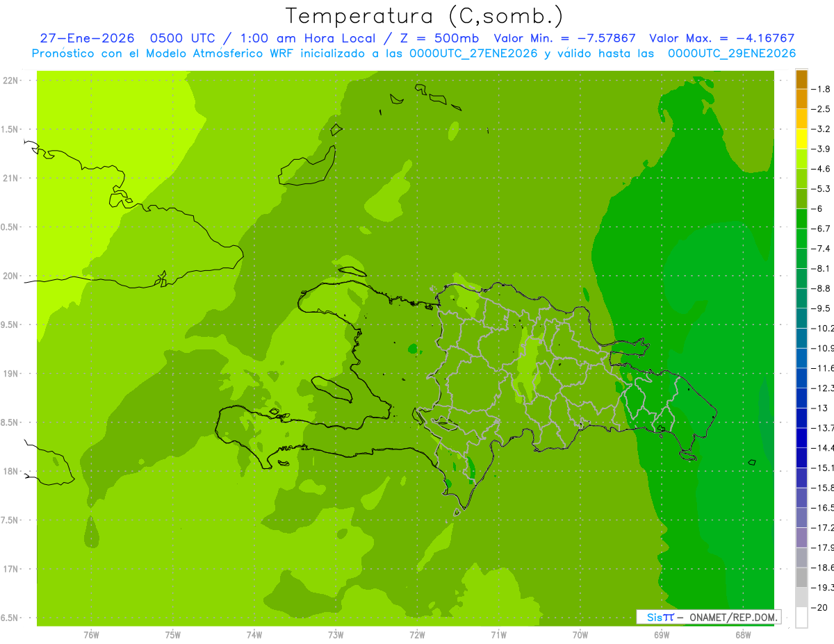Click the '18N' latitude label
Viewport: 834px width, 644px height.
click(x=10, y=471)
